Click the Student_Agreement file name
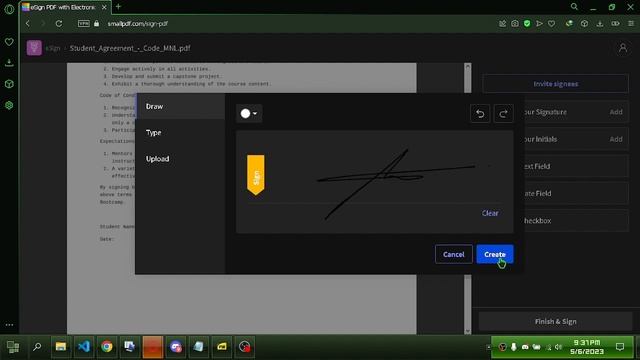The image size is (640, 360). (130, 48)
